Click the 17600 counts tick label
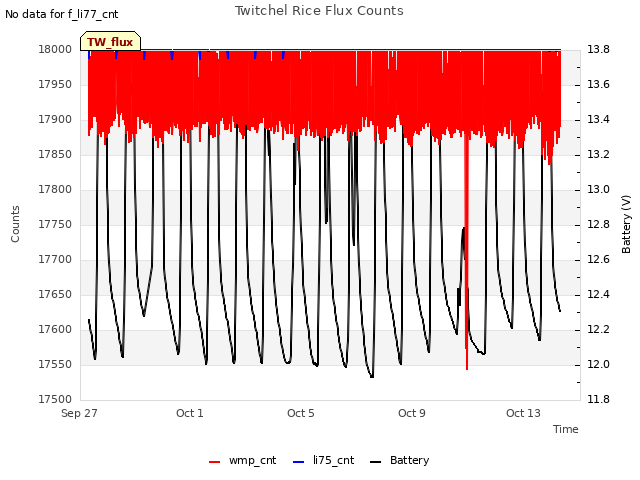This screenshot has width=640, height=480. (55, 329)
